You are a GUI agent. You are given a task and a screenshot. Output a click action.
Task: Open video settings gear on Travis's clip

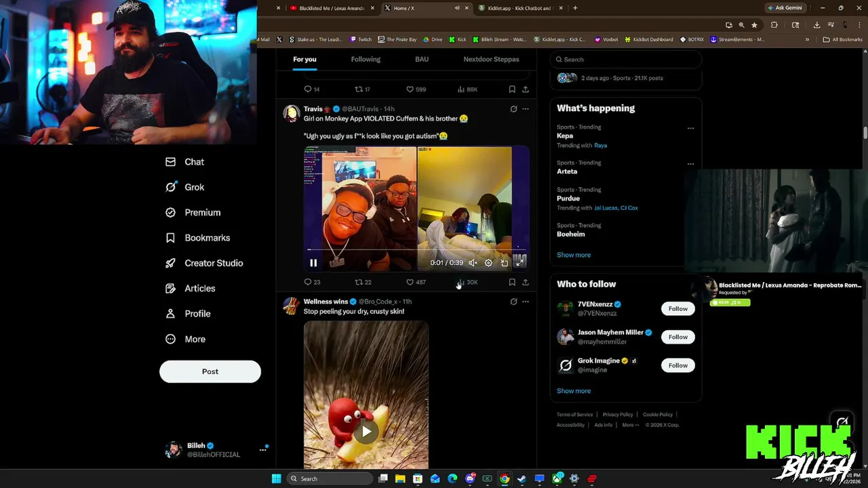click(x=488, y=262)
